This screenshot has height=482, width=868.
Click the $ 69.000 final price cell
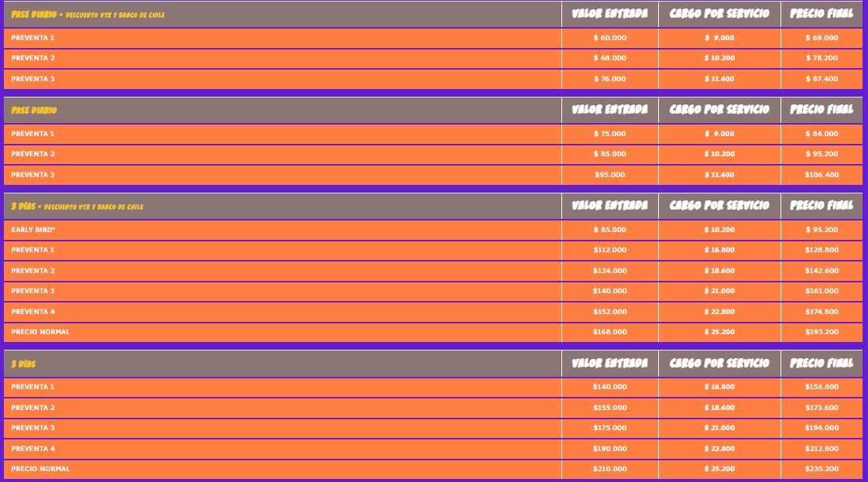point(822,38)
